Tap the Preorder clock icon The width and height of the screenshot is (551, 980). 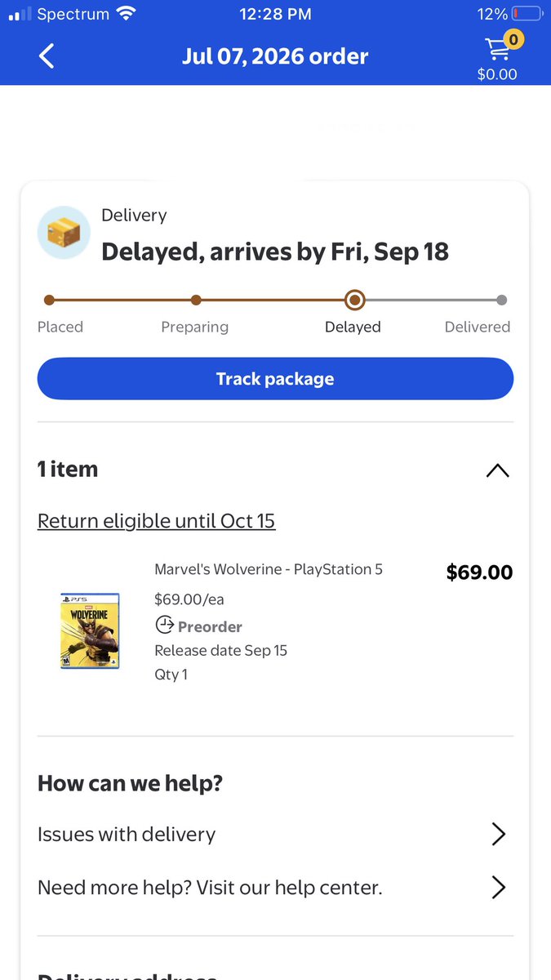pyautogui.click(x=164, y=626)
